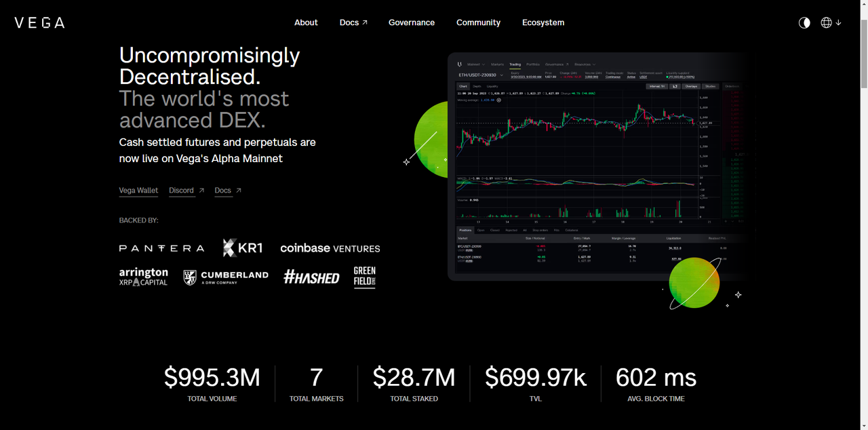Open the Community nav link
The height and width of the screenshot is (430, 868).
(478, 22)
